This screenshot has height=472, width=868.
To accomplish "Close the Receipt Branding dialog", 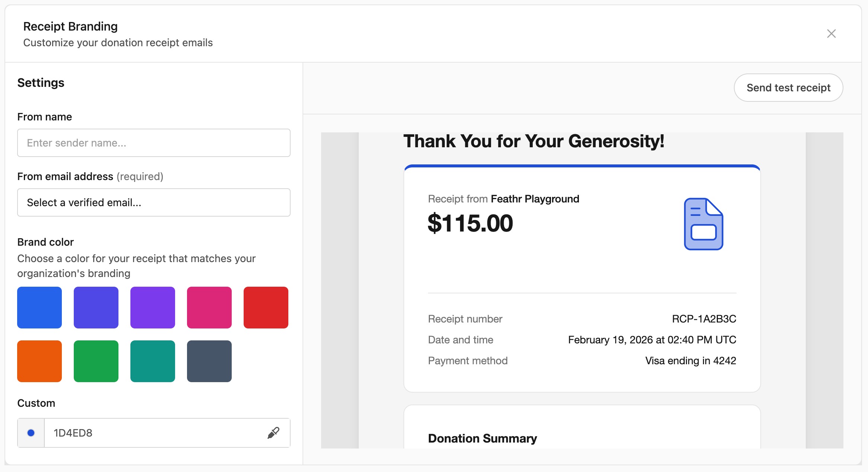I will click(831, 34).
